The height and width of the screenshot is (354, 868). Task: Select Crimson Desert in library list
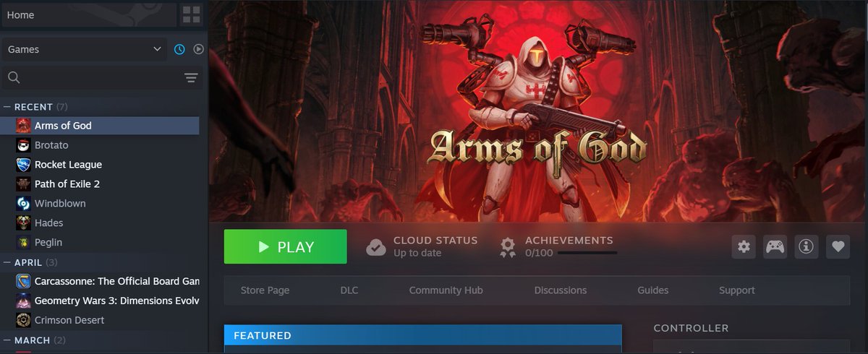(x=100, y=320)
